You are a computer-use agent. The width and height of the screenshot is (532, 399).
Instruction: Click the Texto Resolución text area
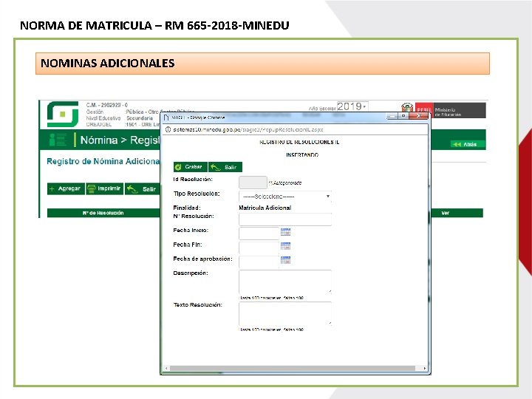pos(285,313)
